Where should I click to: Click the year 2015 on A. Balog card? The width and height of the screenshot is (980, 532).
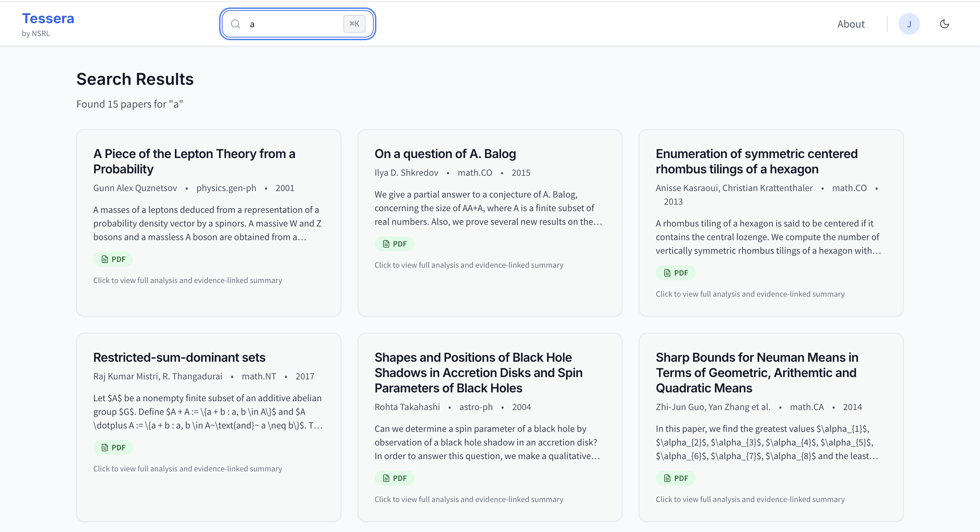[520, 173]
